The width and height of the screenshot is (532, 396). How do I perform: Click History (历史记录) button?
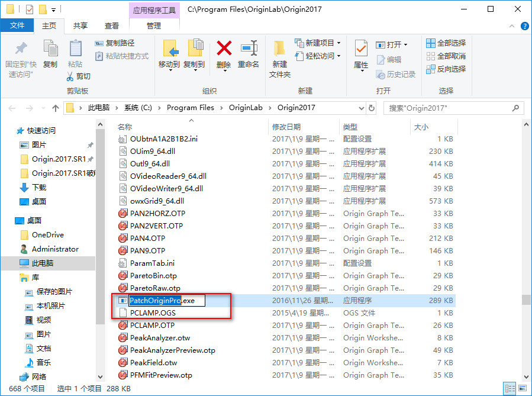tap(396, 75)
